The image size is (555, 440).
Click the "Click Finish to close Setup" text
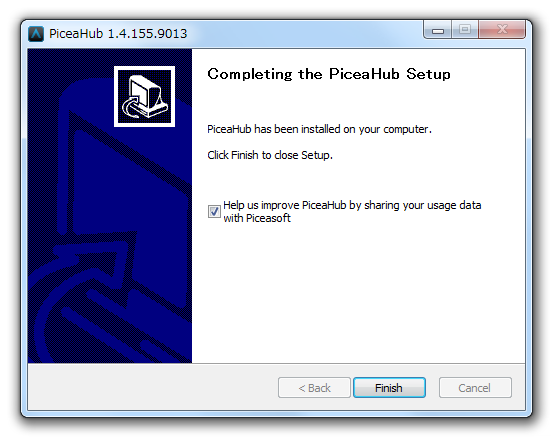point(270,155)
